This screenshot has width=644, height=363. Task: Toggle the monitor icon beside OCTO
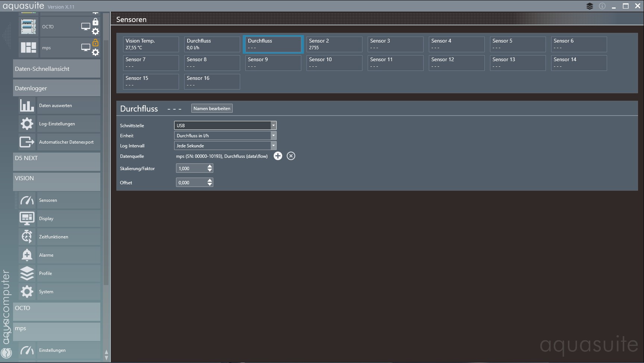tap(86, 26)
